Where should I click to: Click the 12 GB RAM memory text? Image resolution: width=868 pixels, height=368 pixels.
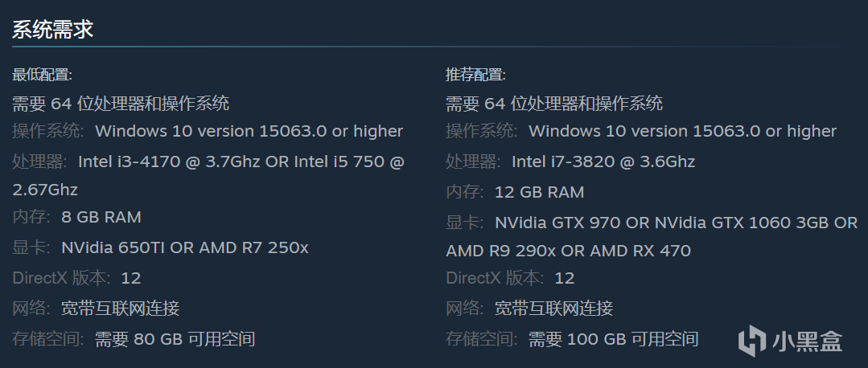pyautogui.click(x=539, y=192)
